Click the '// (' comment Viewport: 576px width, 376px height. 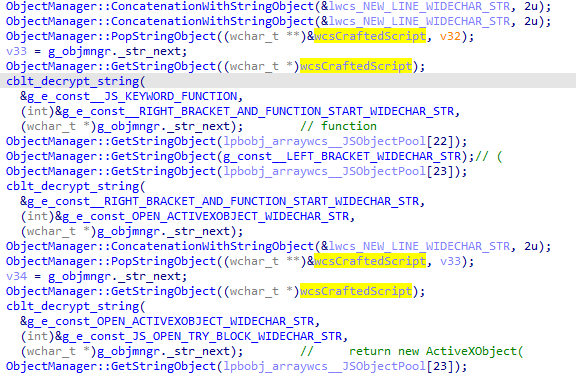(489, 157)
